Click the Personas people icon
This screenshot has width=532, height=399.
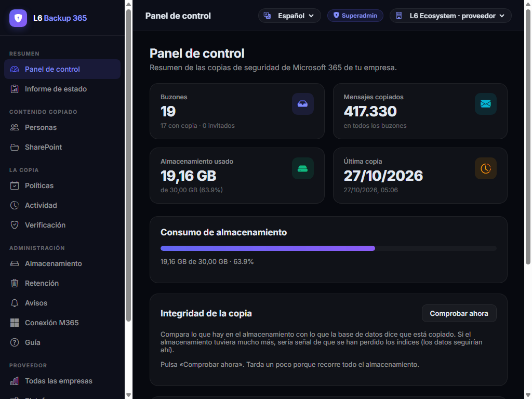(15, 128)
